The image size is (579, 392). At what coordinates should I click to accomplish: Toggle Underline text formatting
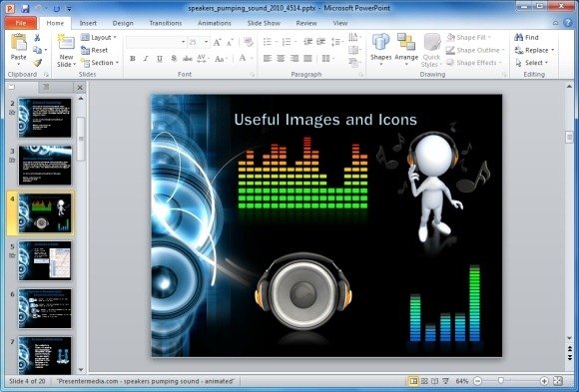pos(160,58)
